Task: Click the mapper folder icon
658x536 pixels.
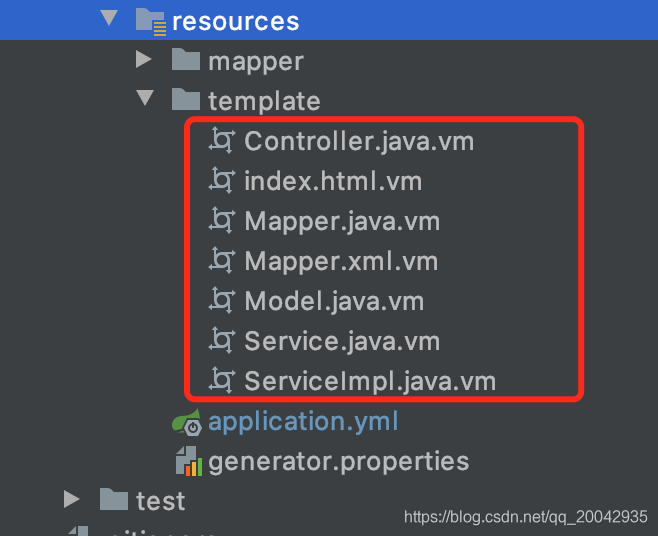Action: pyautogui.click(x=185, y=59)
